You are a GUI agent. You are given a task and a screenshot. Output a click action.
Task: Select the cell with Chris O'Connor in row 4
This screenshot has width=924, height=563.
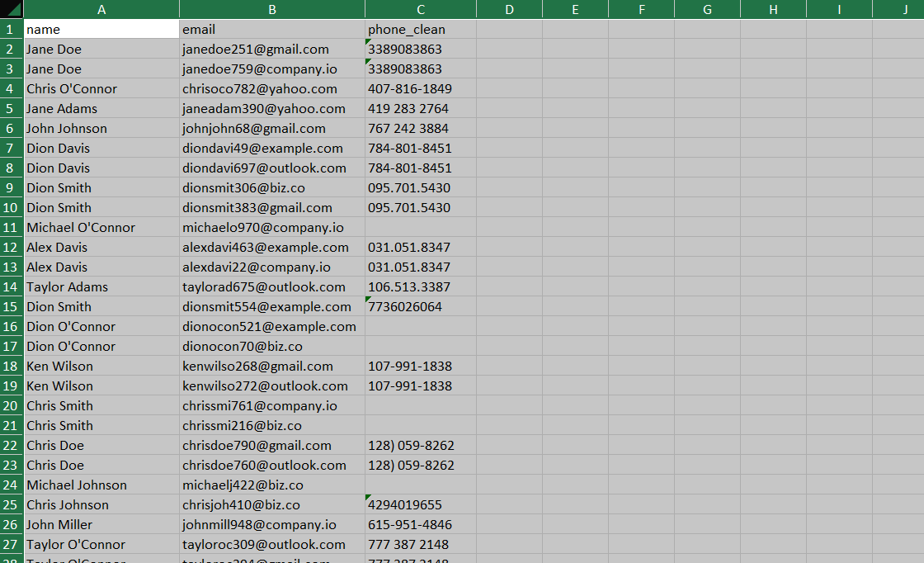pyautogui.click(x=101, y=88)
